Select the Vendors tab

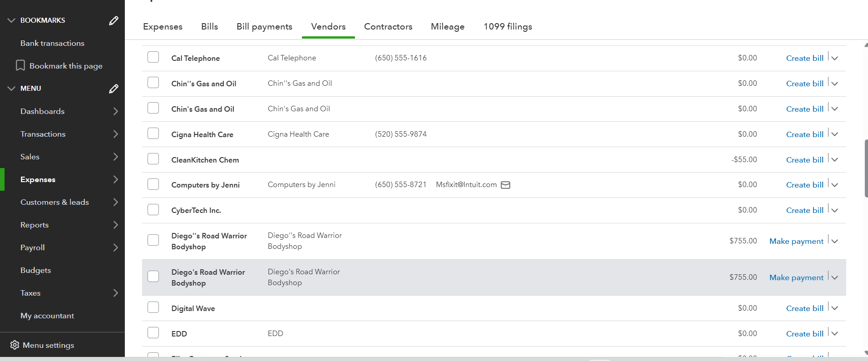[328, 27]
